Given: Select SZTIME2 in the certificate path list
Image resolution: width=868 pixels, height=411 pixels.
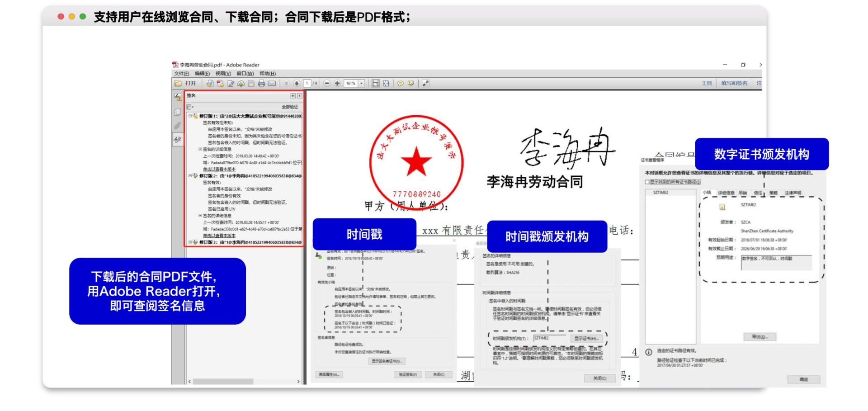Looking at the screenshot, I should click(660, 193).
